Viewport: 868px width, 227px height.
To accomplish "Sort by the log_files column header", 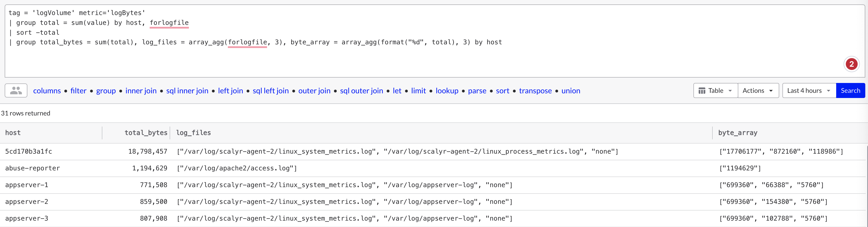I will tap(193, 133).
